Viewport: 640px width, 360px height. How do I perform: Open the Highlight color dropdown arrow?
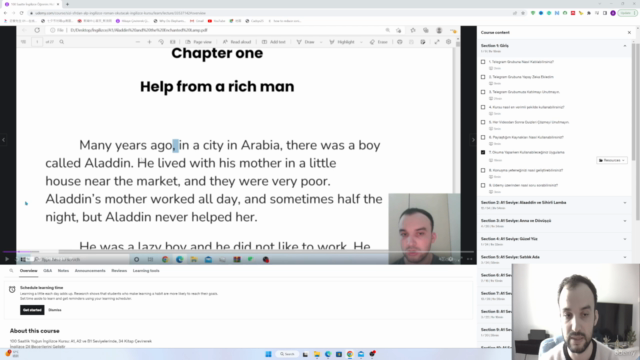pyautogui.click(x=361, y=42)
